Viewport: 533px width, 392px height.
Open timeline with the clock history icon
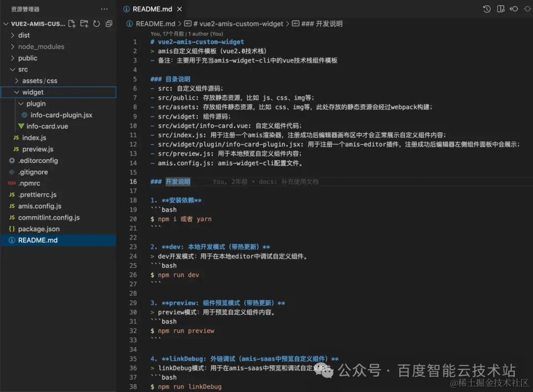pyautogui.click(x=486, y=8)
